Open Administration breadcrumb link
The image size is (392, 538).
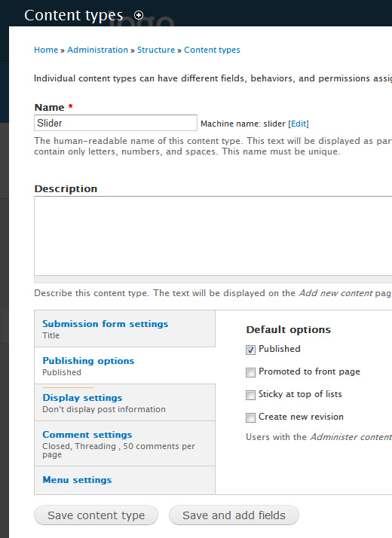(x=97, y=50)
